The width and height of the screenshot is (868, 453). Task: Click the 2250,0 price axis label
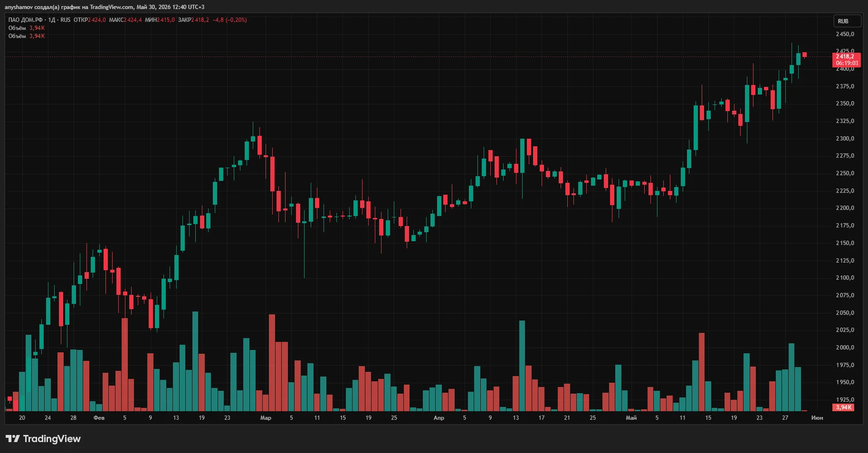pyautogui.click(x=845, y=173)
